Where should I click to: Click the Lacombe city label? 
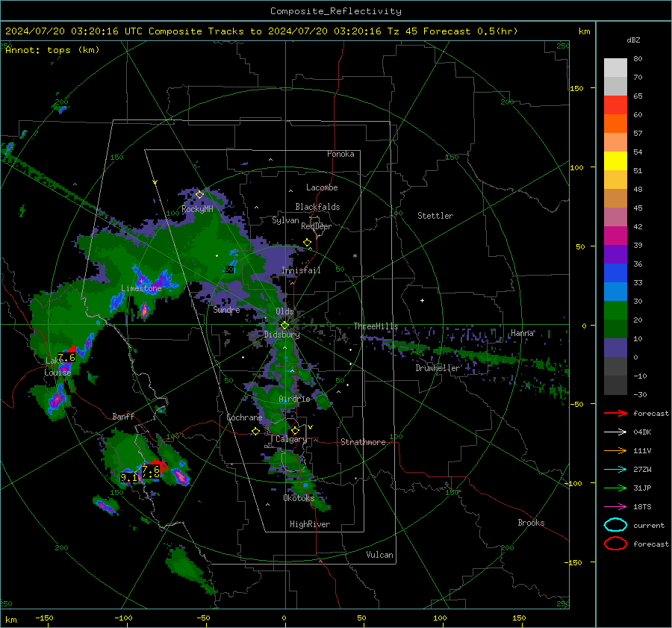[x=322, y=187]
